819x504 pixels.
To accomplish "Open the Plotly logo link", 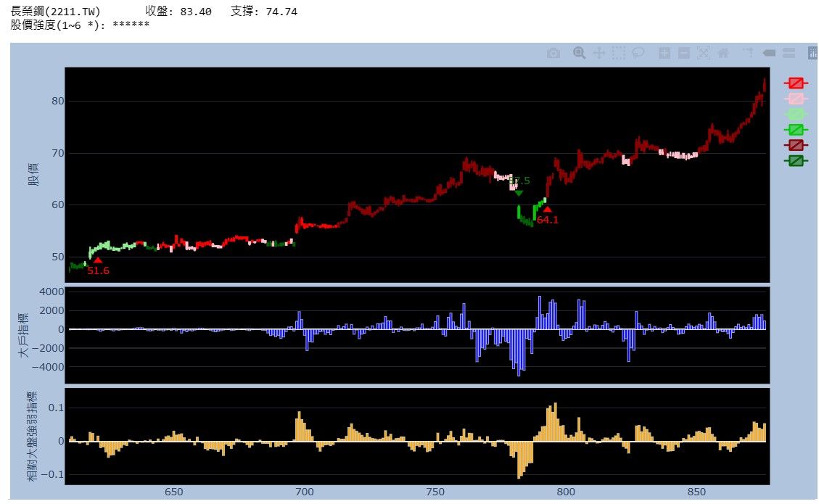I will (x=813, y=53).
